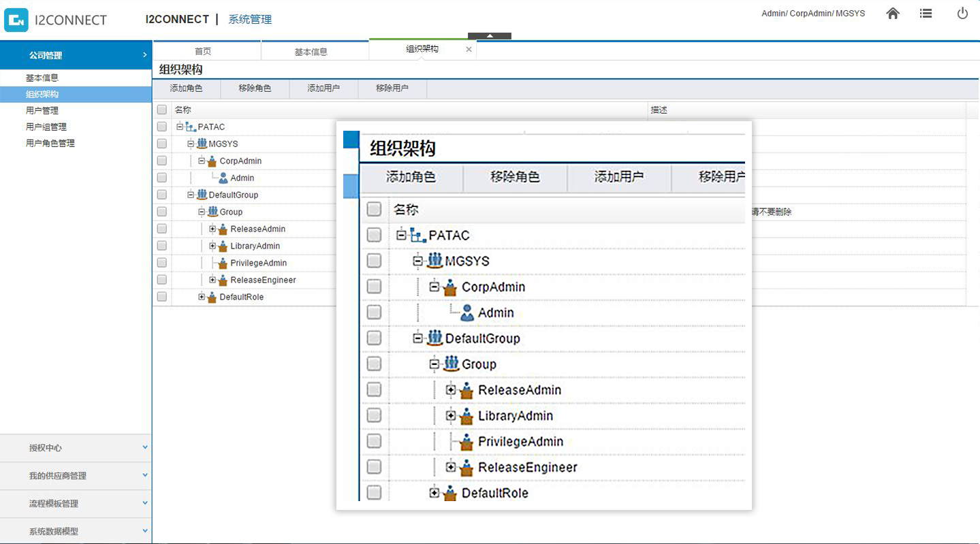Check the ReleaseAdmin row checkbox in main page
This screenshot has width=980, height=544.
coord(161,229)
